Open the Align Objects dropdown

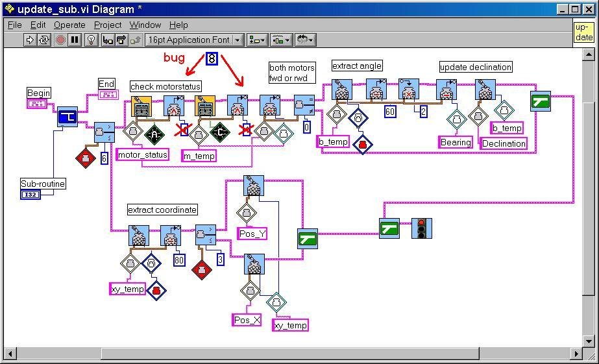click(257, 40)
